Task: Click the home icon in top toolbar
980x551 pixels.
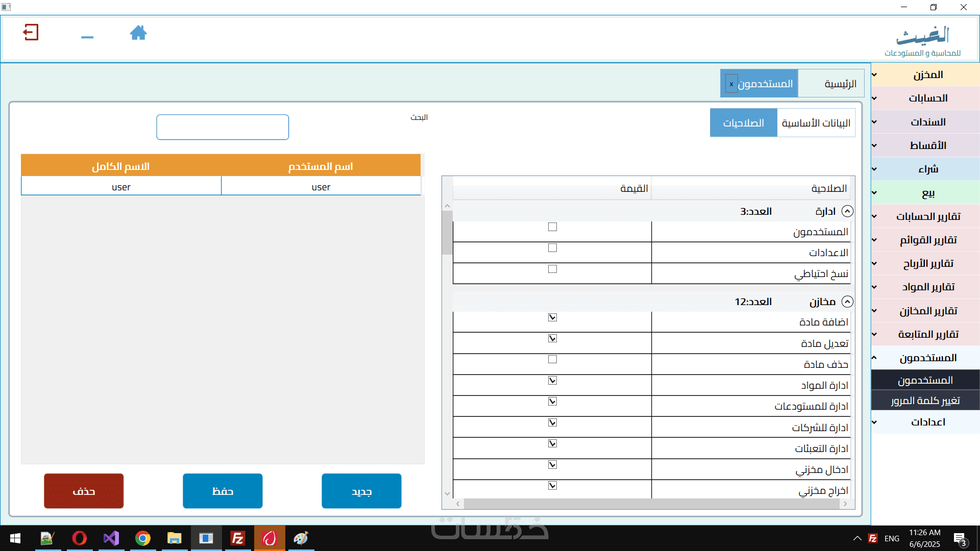Action: [138, 33]
